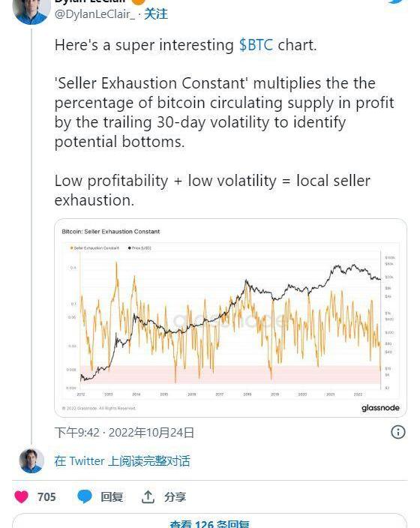Click the 705 likes count
Viewport: 420px width, 528px height.
pos(46,497)
